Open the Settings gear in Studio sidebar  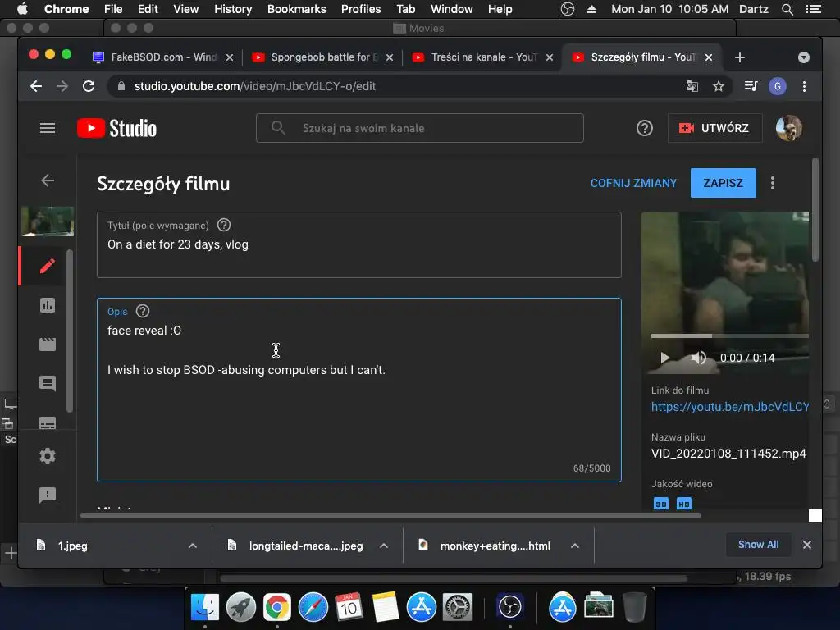pyautogui.click(x=47, y=456)
